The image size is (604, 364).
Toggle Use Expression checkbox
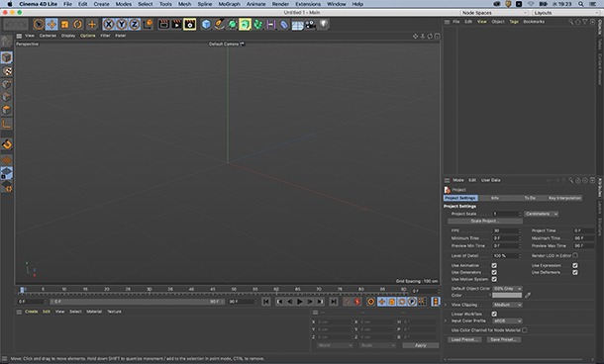575,265
